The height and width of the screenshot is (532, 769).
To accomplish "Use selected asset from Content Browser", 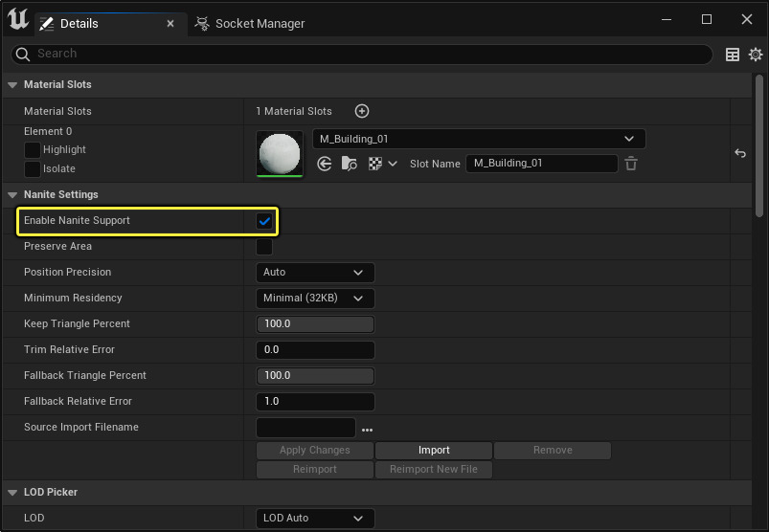I will pyautogui.click(x=325, y=164).
